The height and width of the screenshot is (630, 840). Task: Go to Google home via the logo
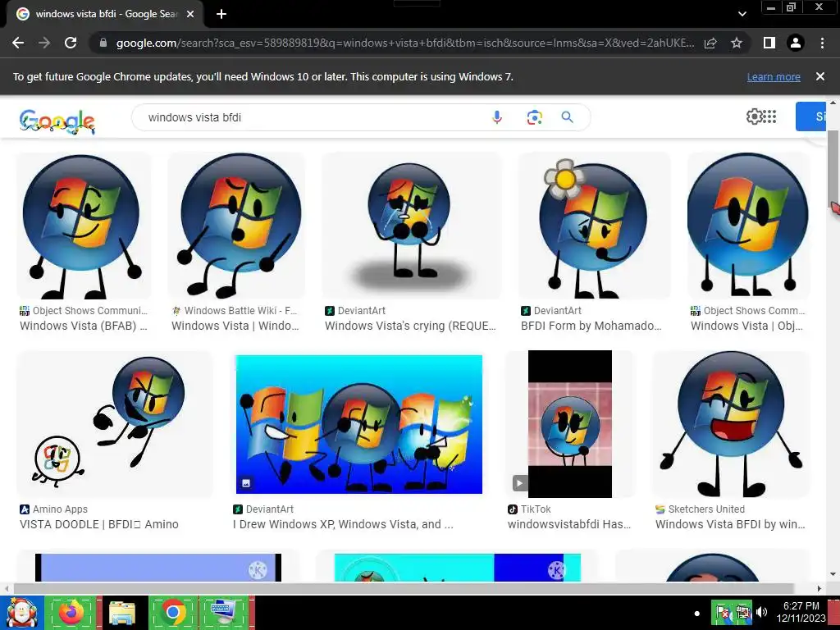pyautogui.click(x=57, y=121)
